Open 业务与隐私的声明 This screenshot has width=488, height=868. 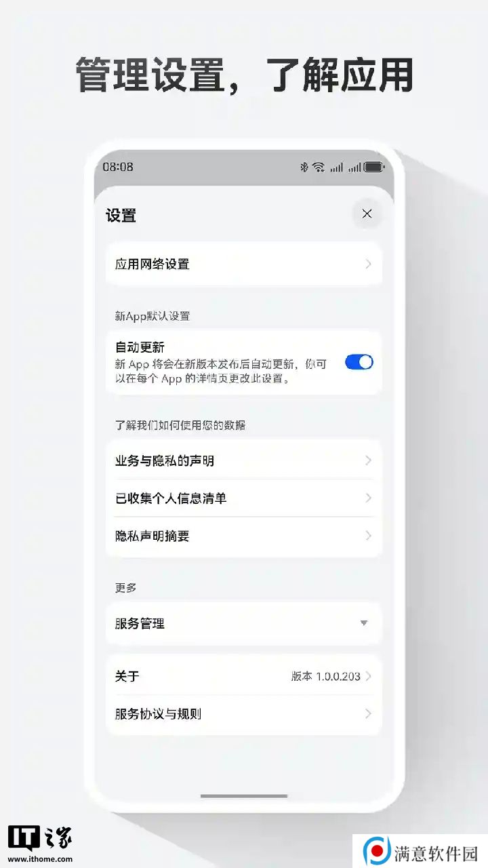244,460
